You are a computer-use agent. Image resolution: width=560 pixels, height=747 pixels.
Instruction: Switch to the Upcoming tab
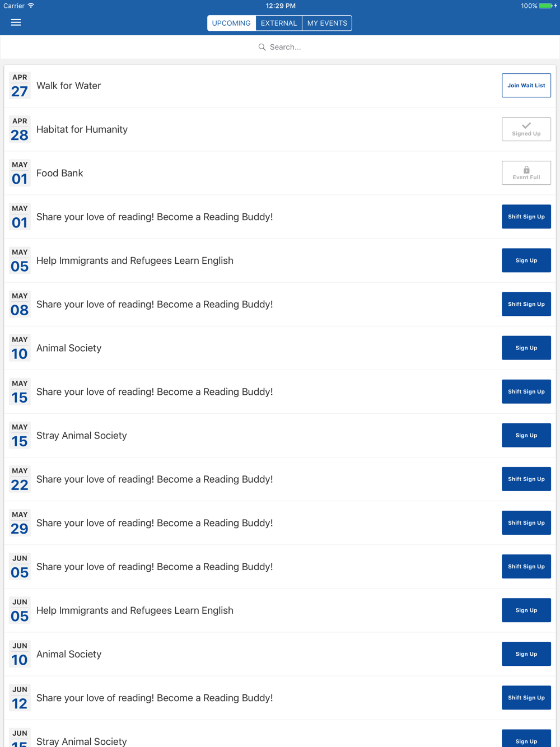231,23
